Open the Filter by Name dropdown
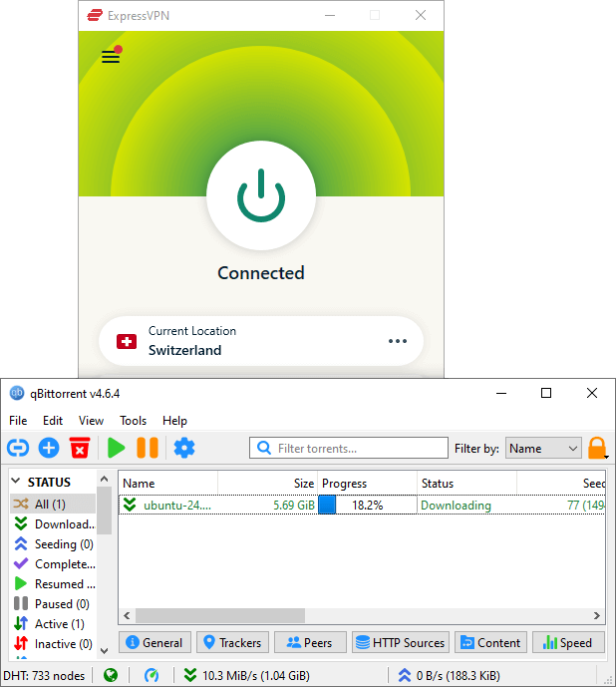 [x=543, y=448]
